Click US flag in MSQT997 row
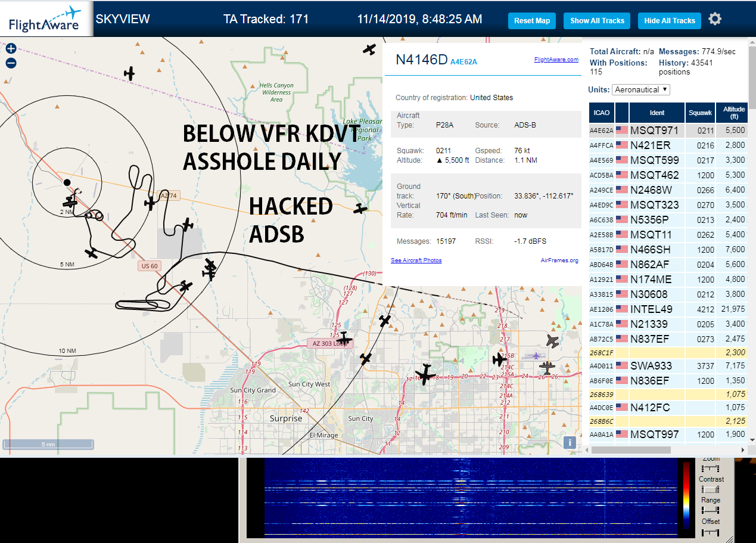Viewport: 756px width, 543px height. (622, 434)
